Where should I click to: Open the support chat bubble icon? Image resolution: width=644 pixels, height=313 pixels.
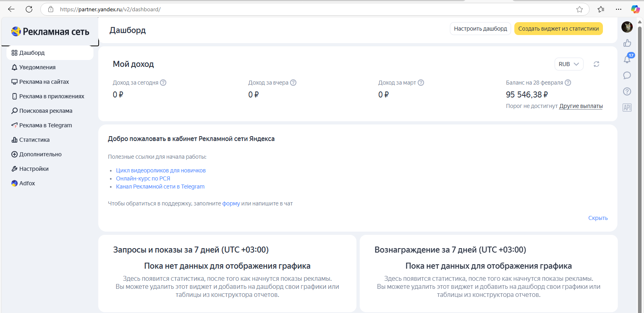(x=627, y=75)
